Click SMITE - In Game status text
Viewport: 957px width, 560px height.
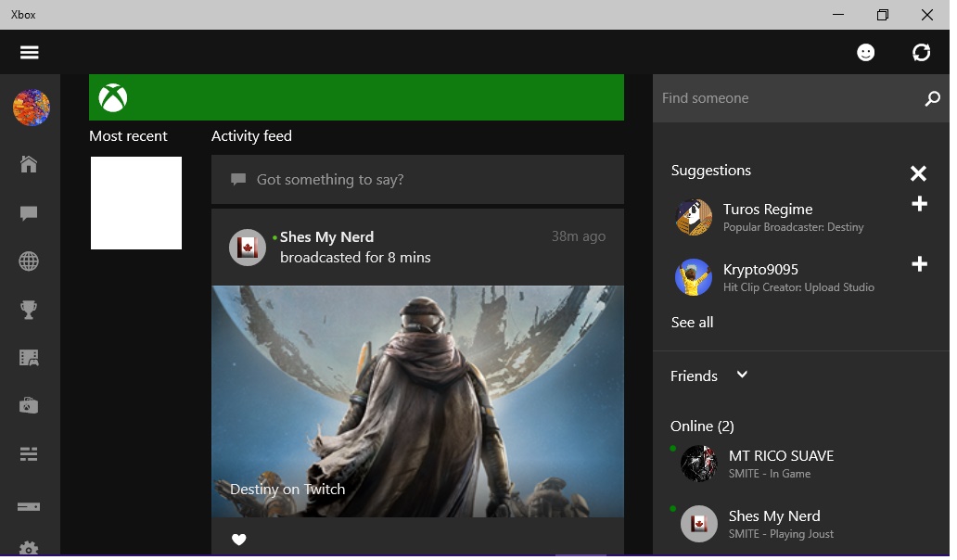pyautogui.click(x=770, y=474)
